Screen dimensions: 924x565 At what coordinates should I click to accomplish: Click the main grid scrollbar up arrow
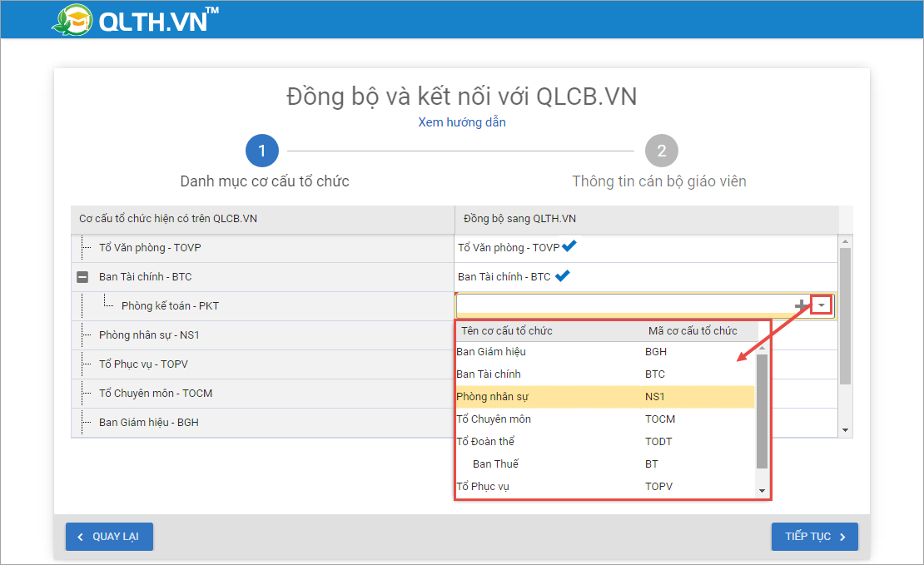click(845, 241)
